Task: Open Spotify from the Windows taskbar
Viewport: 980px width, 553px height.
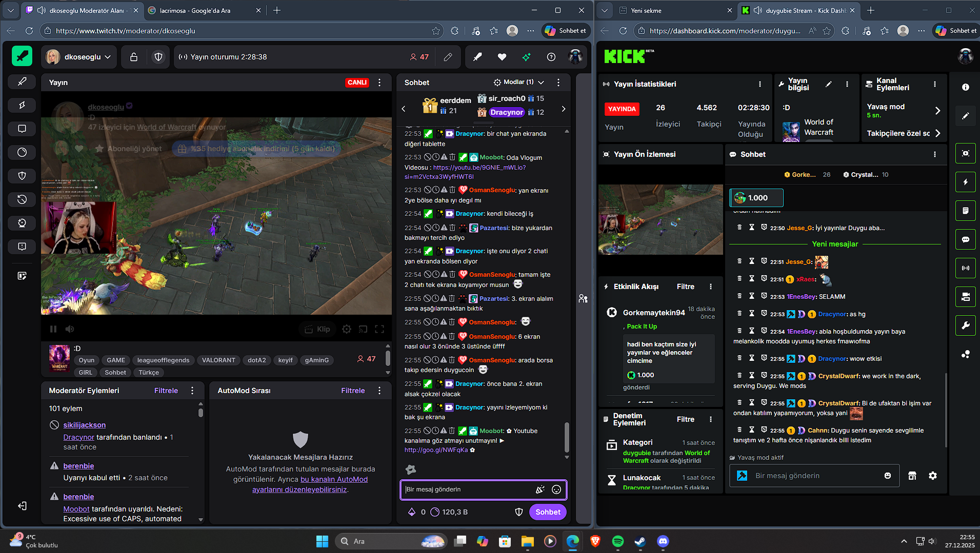Action: coord(618,541)
